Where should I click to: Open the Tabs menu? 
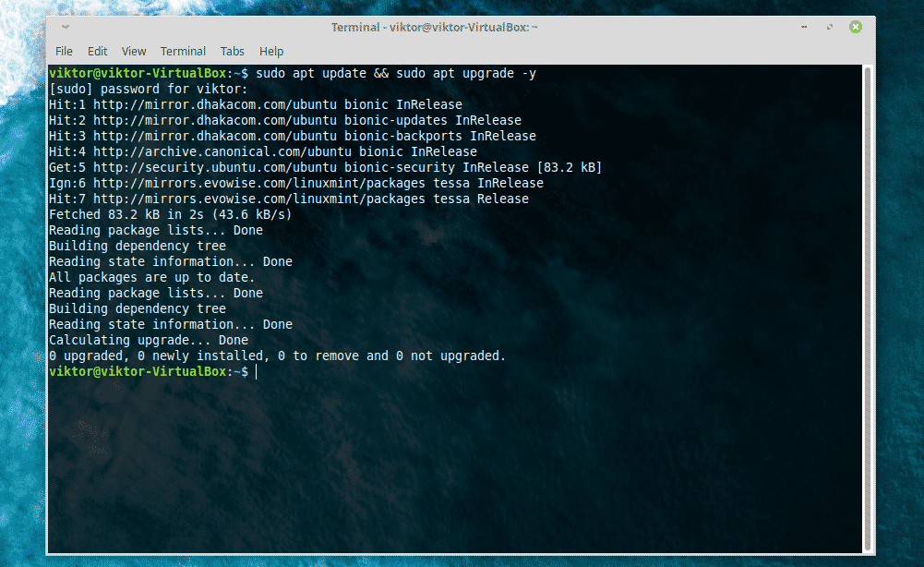233,52
